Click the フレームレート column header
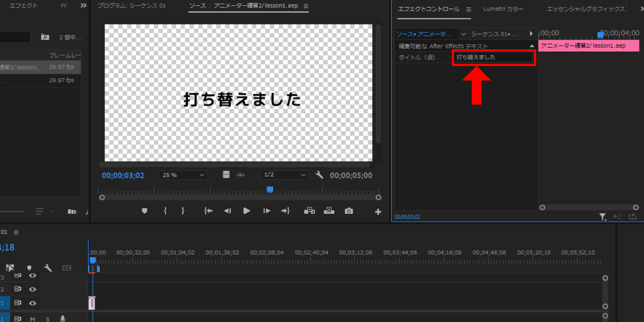 coord(65,55)
